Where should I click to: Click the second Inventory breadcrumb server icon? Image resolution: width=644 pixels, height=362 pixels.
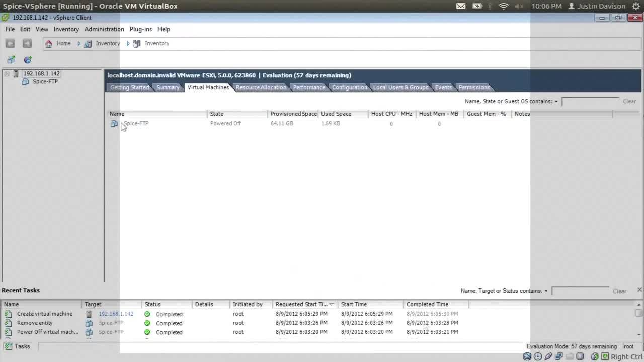click(x=136, y=44)
